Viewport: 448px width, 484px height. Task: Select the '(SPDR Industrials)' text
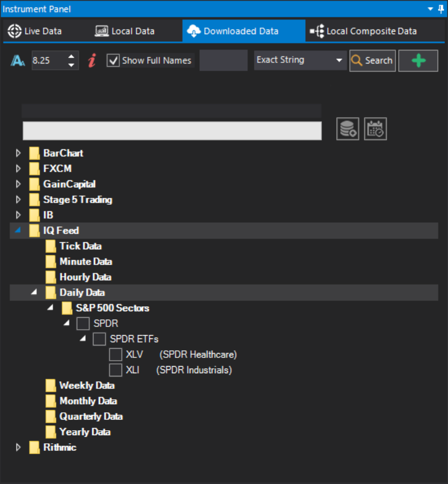pyautogui.click(x=194, y=370)
